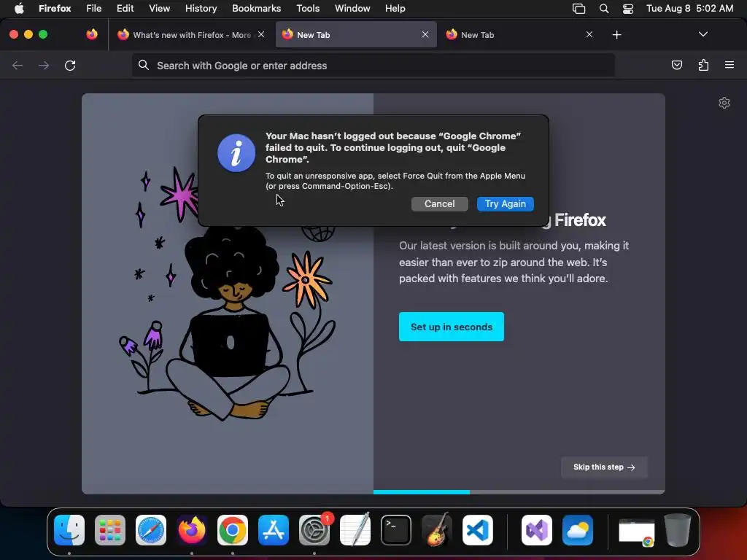Close the What's new with Firefox tab

pos(261,34)
